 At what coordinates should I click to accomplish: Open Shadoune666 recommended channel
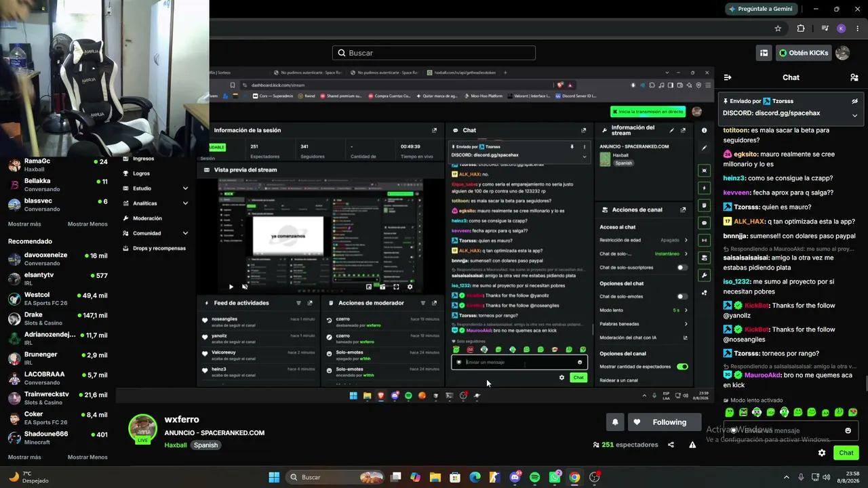click(58, 437)
